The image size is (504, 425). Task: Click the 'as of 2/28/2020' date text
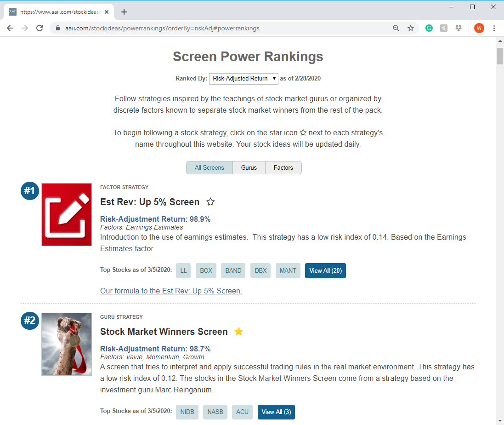300,79
